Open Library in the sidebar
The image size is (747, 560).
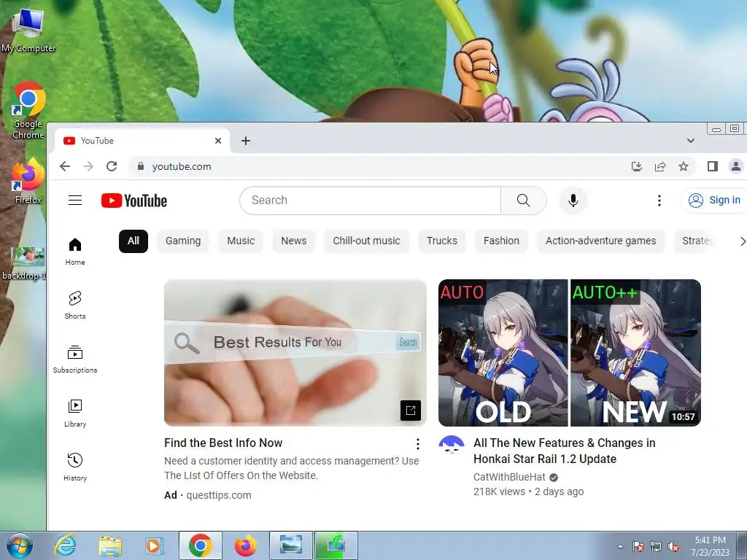coord(75,413)
